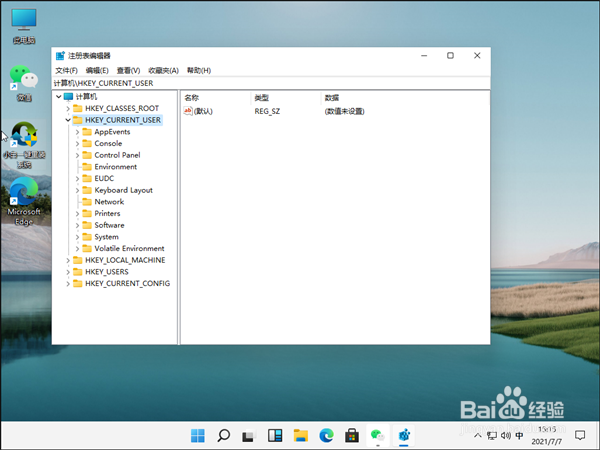The width and height of the screenshot is (600, 450).
Task: Select the HKEY_USERS folder icon
Action: coord(78,272)
